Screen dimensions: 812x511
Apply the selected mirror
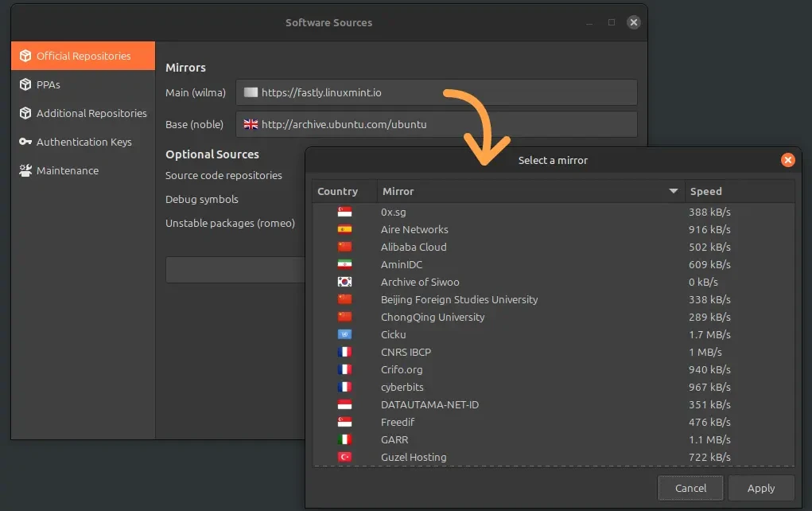tap(761, 488)
